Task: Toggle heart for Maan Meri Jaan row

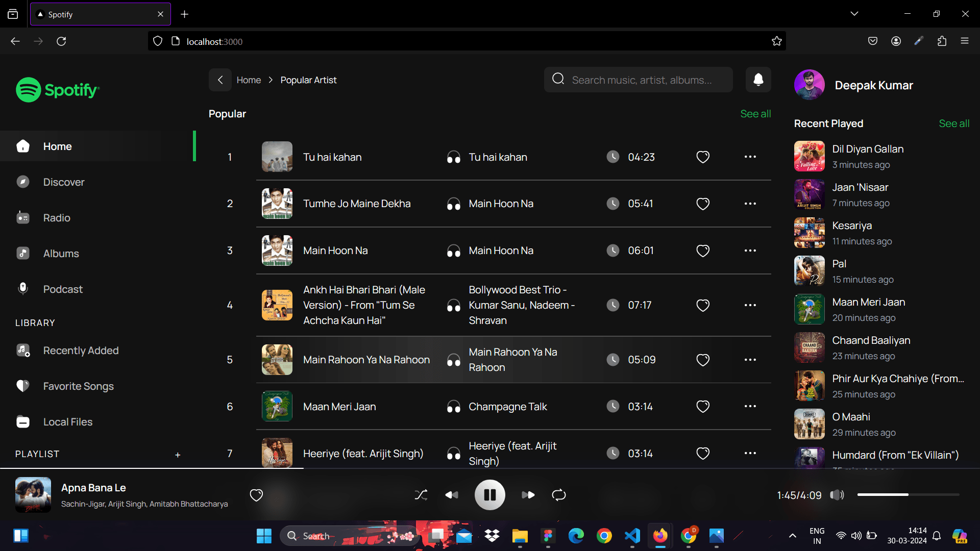Action: [x=703, y=407]
